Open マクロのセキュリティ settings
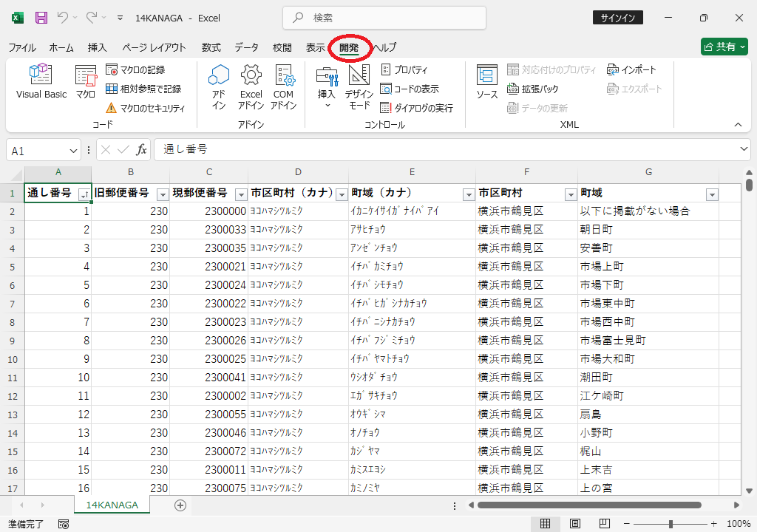This screenshot has width=757, height=532. click(146, 108)
